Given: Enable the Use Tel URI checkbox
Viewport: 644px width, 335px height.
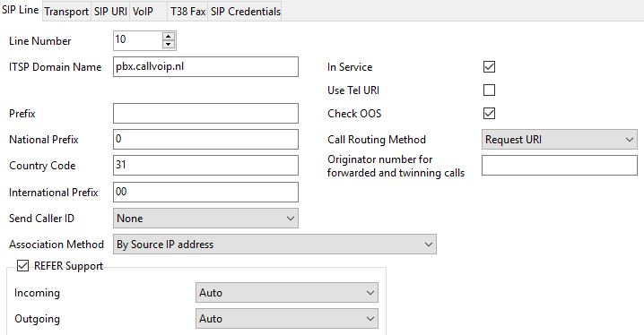Looking at the screenshot, I should pyautogui.click(x=489, y=90).
